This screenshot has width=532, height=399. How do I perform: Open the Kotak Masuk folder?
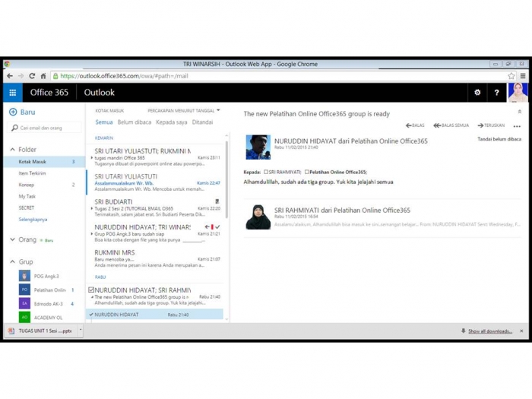click(44, 162)
